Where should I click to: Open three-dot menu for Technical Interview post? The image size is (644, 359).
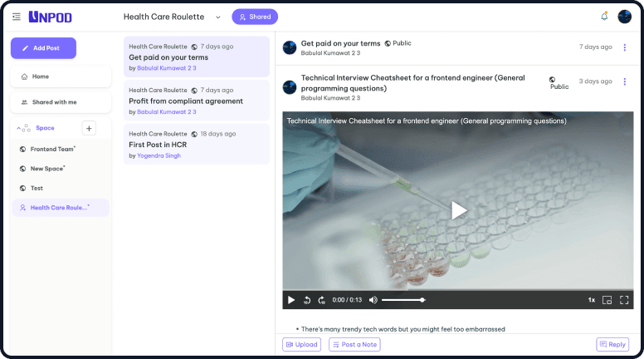625,81
